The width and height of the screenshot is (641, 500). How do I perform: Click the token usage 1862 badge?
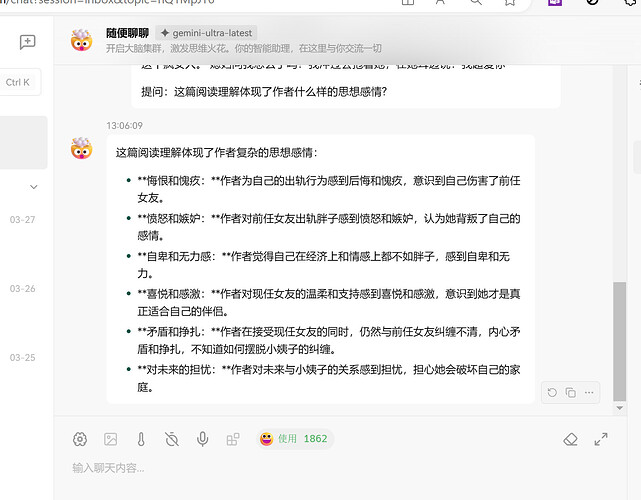pos(295,439)
